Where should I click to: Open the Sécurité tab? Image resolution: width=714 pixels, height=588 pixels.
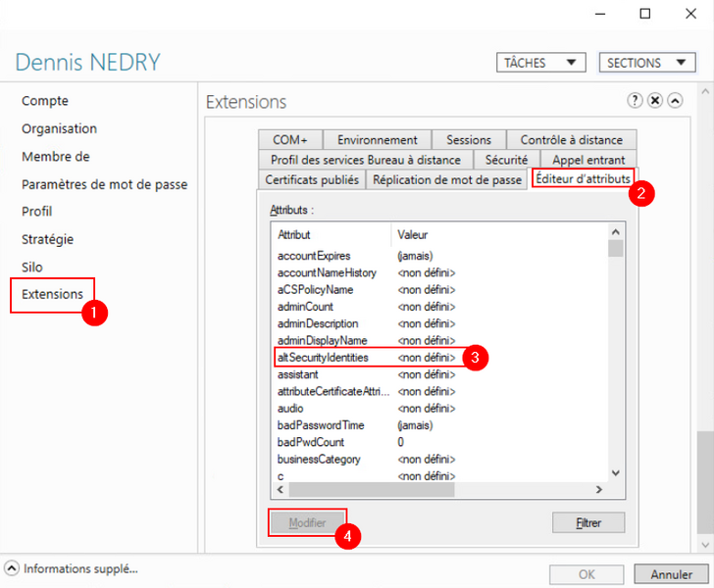(x=507, y=160)
